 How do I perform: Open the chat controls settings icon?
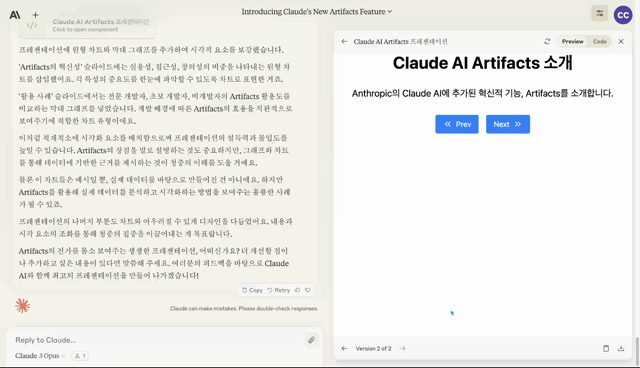pos(599,13)
